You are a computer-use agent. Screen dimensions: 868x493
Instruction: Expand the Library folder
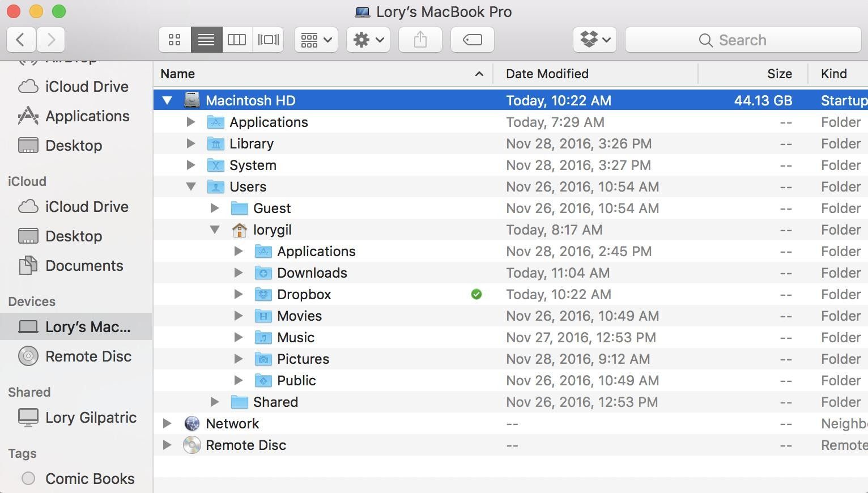190,143
